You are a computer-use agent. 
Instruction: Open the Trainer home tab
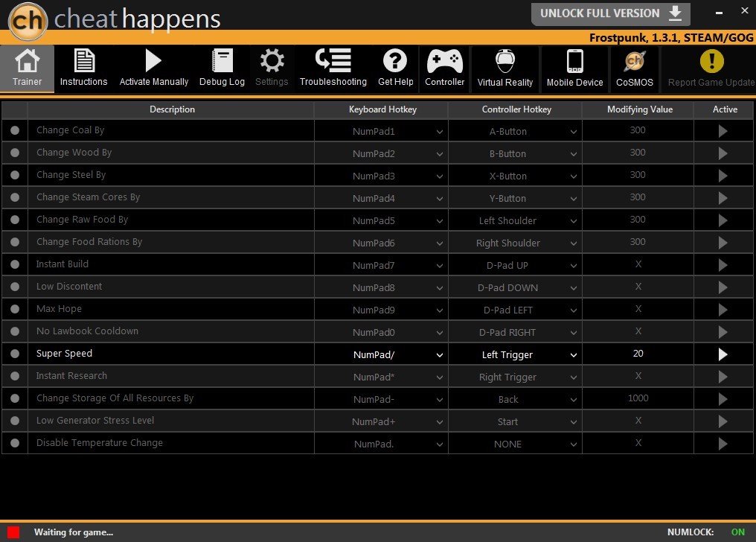pyautogui.click(x=27, y=68)
